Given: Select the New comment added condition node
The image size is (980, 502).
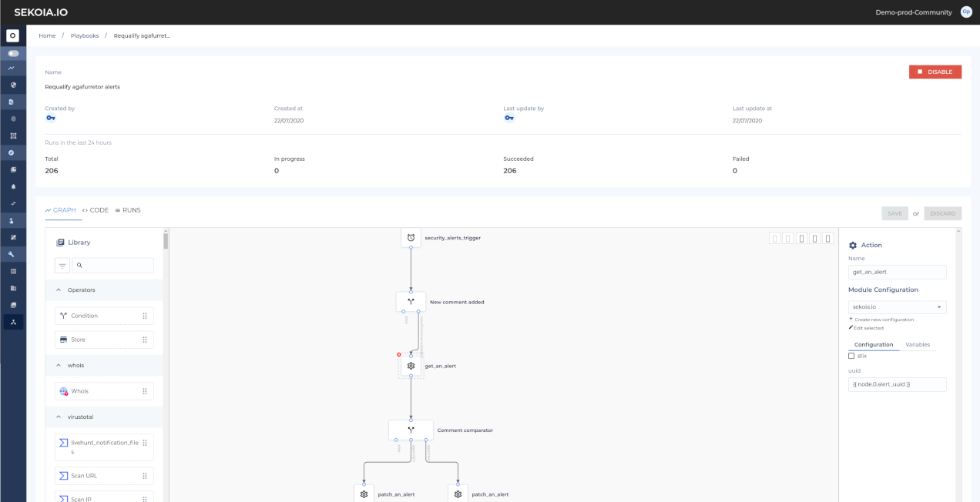Looking at the screenshot, I should point(411,302).
